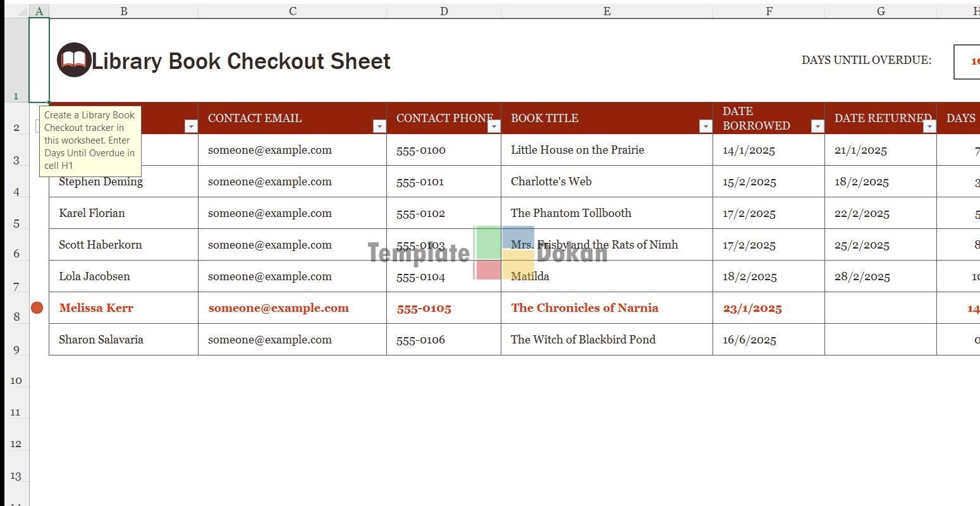Select the row 5 header
Image resolution: width=980 pixels, height=506 pixels.
point(16,223)
